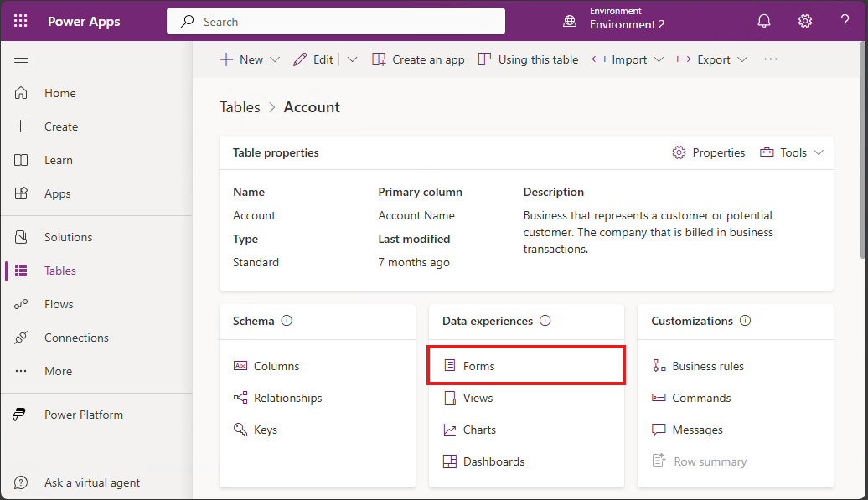Open the help question mark icon
The height and width of the screenshot is (500, 868).
[845, 22]
